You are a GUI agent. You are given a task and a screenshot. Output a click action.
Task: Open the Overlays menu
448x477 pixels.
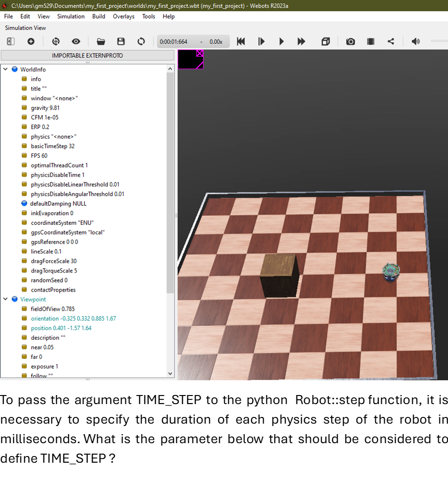point(123,16)
